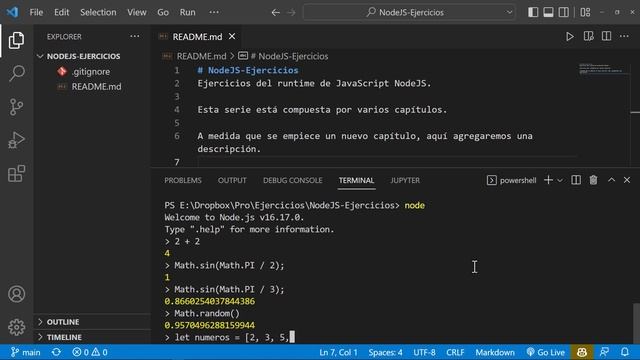Open the Edit menu
This screenshot has height=360, width=640.
click(62, 12)
